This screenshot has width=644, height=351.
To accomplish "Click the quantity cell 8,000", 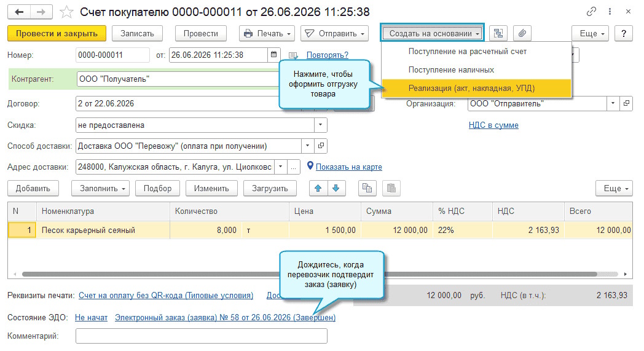I will (206, 230).
